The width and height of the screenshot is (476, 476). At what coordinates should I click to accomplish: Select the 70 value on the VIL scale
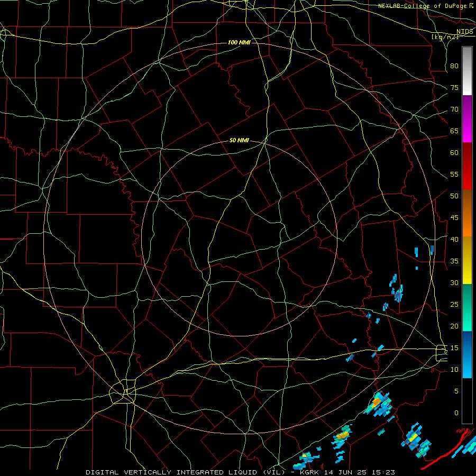coord(454,109)
